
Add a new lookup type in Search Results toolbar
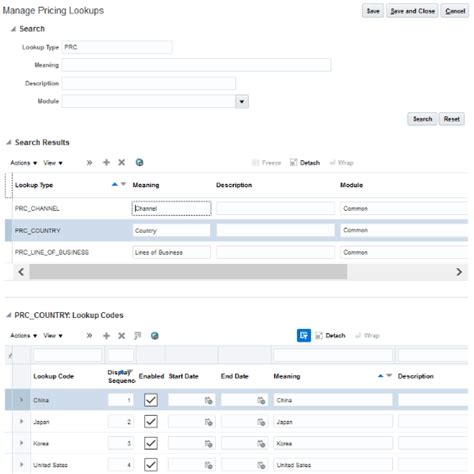[106, 163]
